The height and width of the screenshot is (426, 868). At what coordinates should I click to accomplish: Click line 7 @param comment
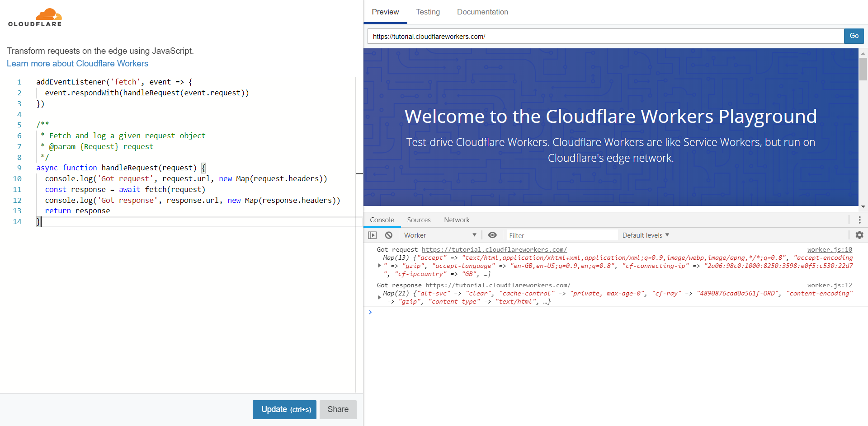97,146
